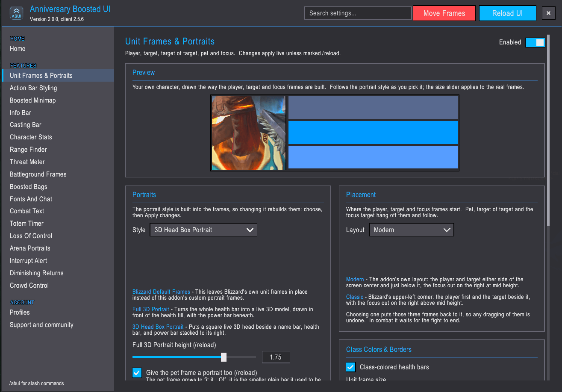The width and height of the screenshot is (562, 392).
Task: Go to Loss Of Control page
Action: pyautogui.click(x=31, y=236)
